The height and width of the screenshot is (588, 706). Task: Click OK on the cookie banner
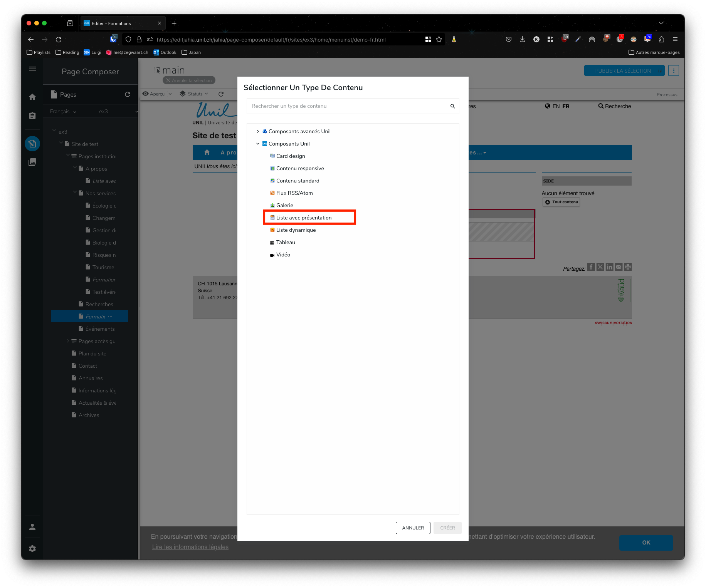[x=646, y=543]
